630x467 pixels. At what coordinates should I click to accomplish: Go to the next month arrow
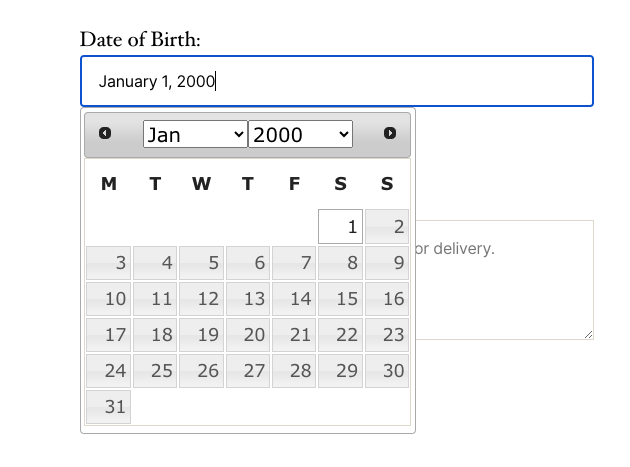click(x=390, y=133)
